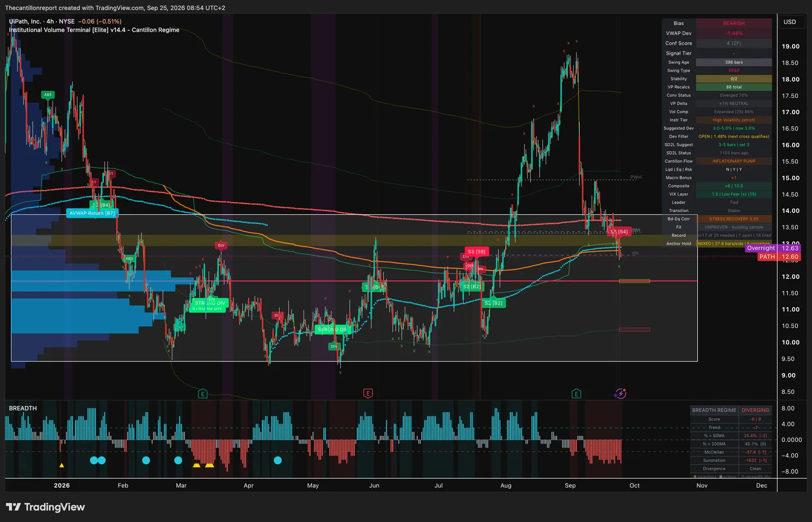This screenshot has width=812, height=522.
Task: Click the PATH 12.60 price label
Action: 779,257
